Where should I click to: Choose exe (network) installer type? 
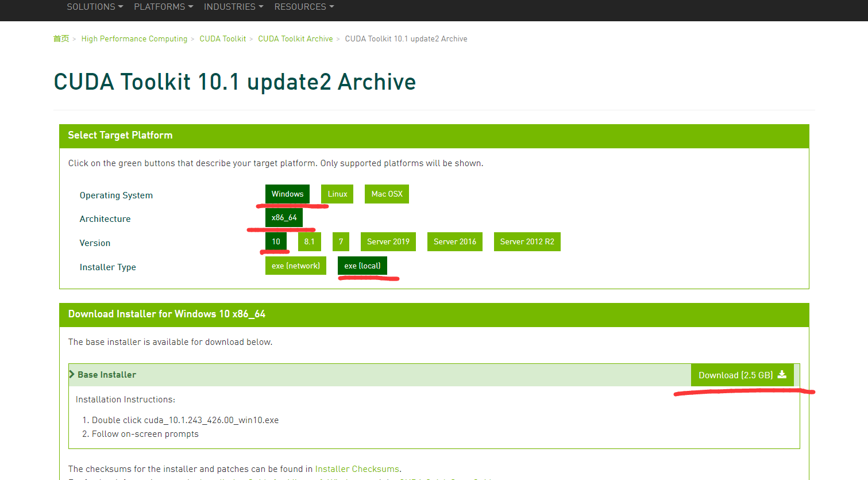point(295,266)
